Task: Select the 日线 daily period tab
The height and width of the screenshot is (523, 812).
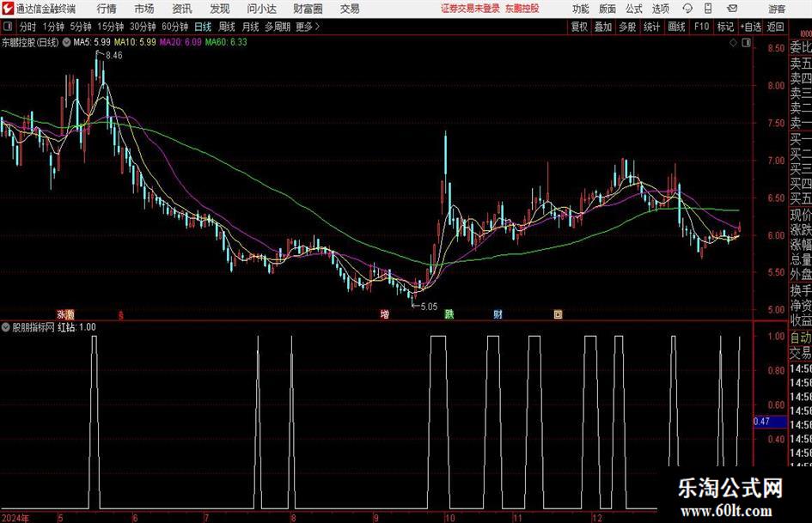Action: (203, 27)
